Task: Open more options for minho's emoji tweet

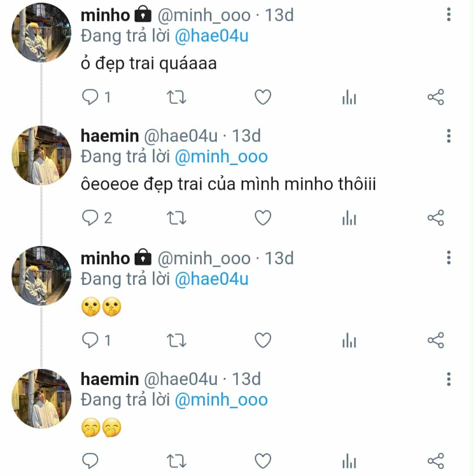Action: pos(448,258)
